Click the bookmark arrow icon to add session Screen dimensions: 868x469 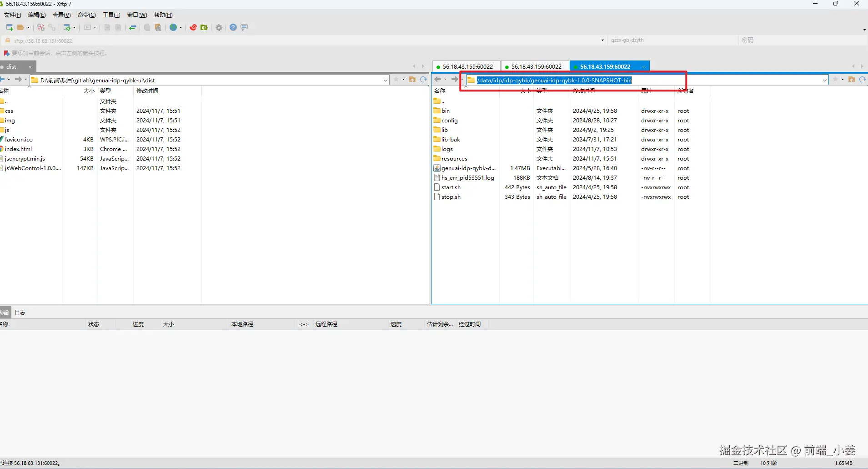tap(7, 53)
